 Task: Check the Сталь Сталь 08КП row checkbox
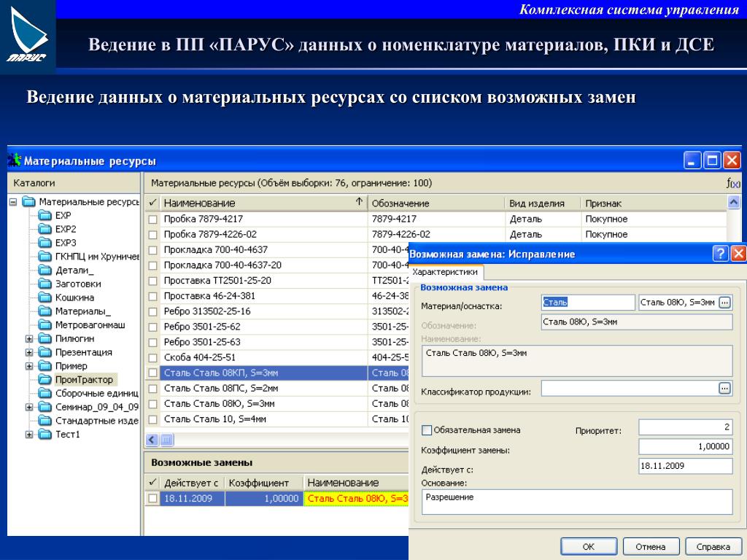coord(152,373)
